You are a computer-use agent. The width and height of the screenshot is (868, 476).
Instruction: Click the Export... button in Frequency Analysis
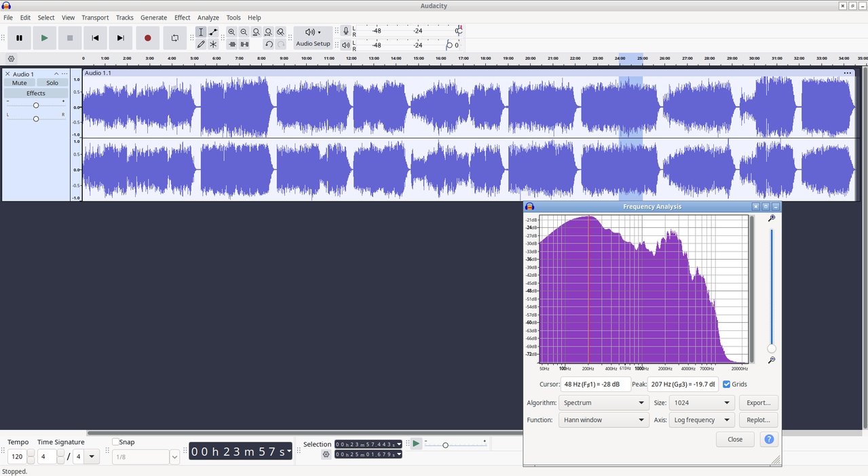[758, 403]
